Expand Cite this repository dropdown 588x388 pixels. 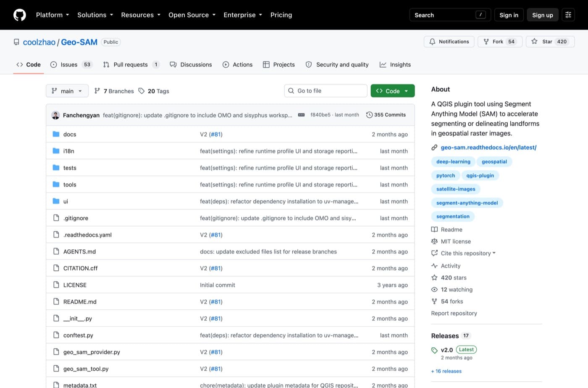[x=464, y=253]
